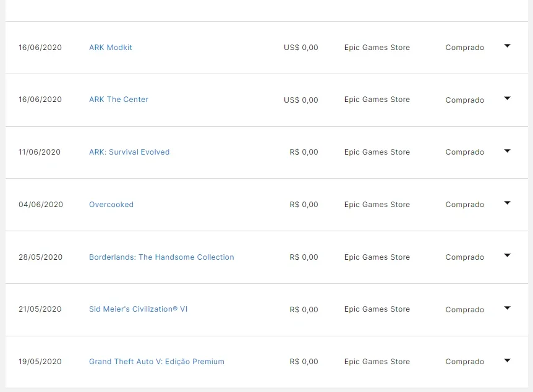Expand the ARK Modkit row details arrow
This screenshot has width=533, height=392.
click(x=507, y=46)
